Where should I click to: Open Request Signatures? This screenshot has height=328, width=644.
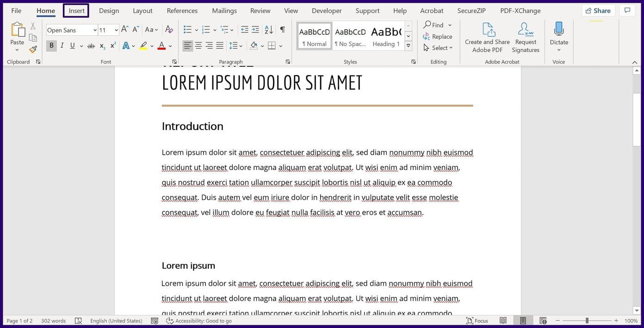(525, 37)
